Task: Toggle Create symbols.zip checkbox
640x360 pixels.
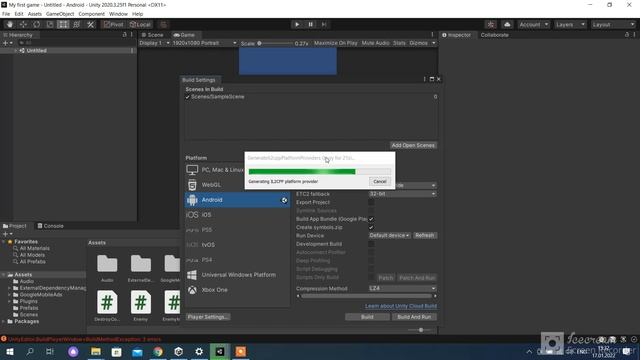Action: 371,227
